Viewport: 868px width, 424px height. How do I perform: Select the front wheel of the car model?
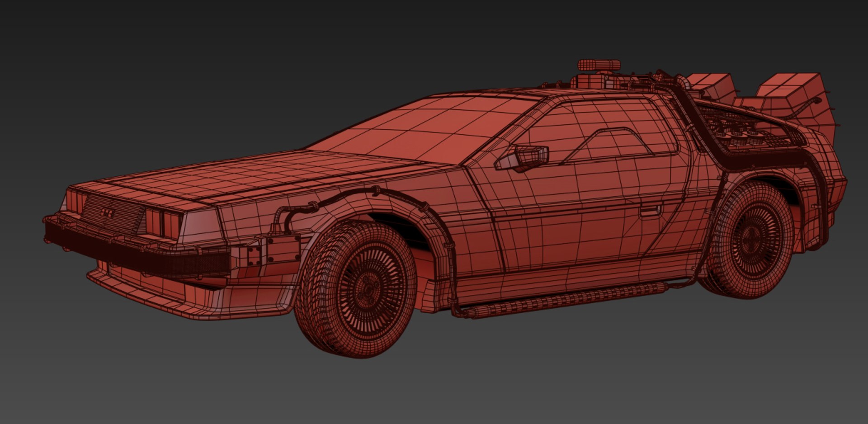[x=356, y=289]
